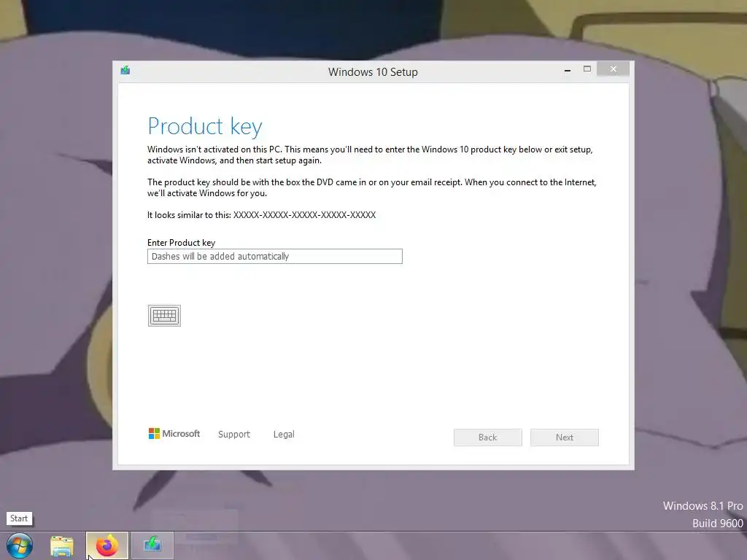Viewport: 747px width, 560px height.
Task: Open the on-screen keyboard icon
Action: (x=164, y=316)
